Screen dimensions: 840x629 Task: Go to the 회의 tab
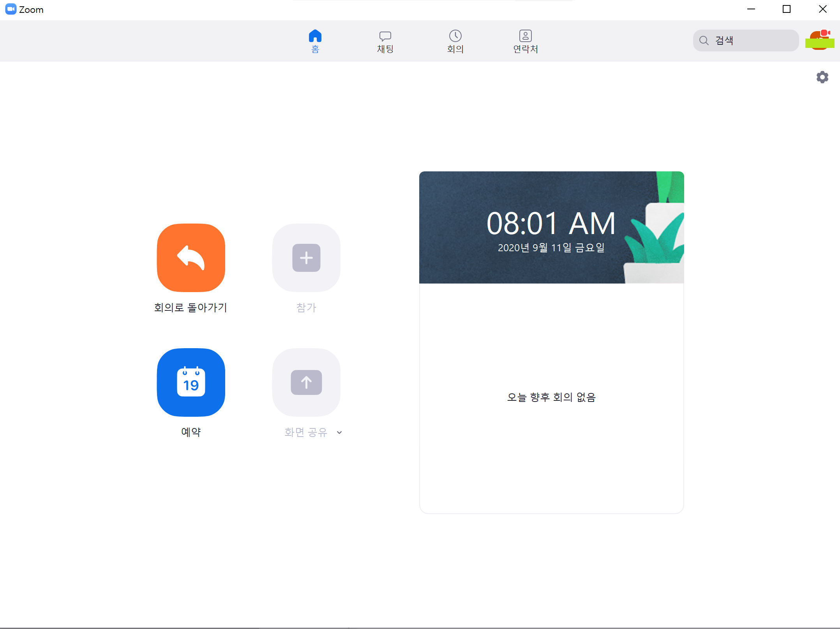click(x=455, y=41)
